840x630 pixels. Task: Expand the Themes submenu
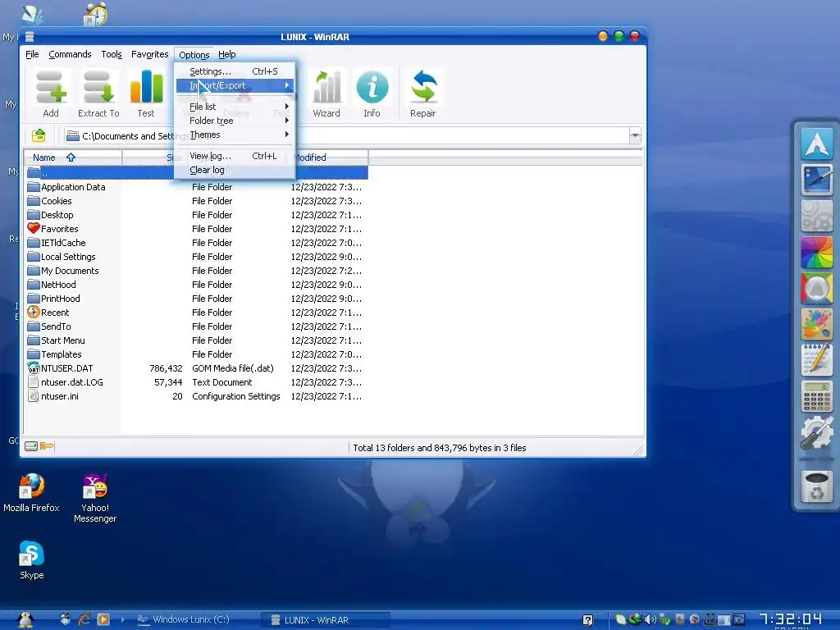235,135
